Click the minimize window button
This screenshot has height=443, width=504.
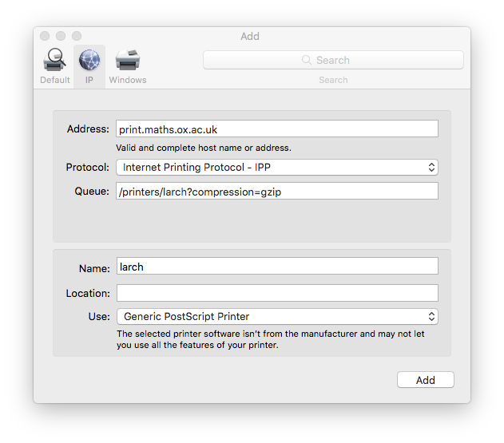[61, 36]
